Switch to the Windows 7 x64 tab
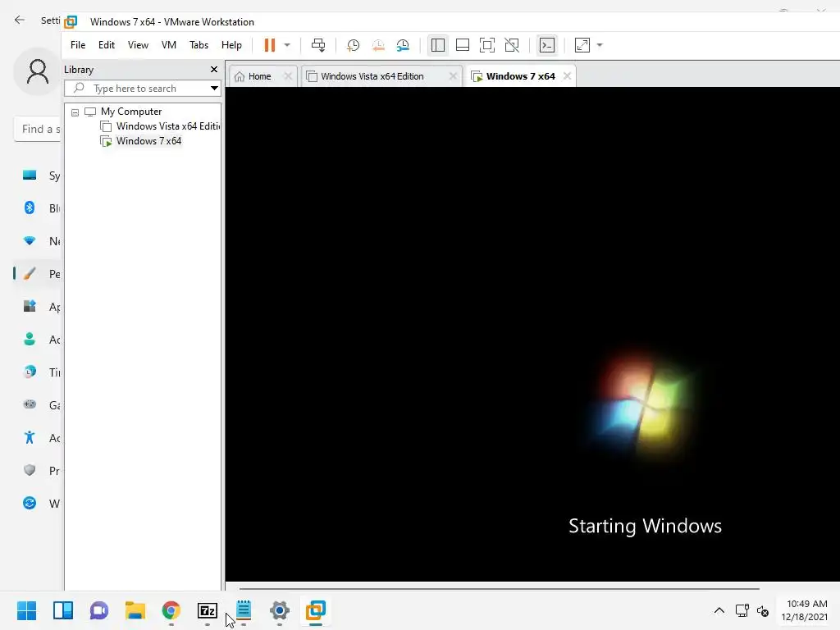The image size is (840, 630). [x=520, y=76]
